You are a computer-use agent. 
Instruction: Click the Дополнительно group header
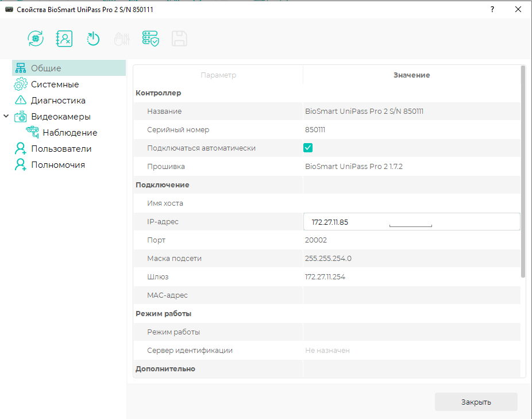pos(165,369)
